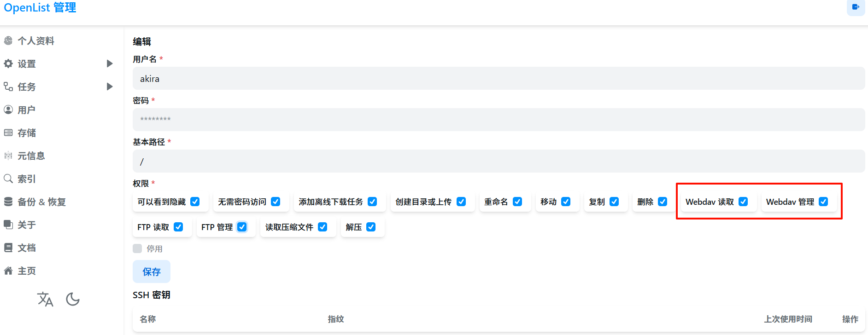
Task: Open 元信息 in the sidebar
Action: [x=31, y=156]
